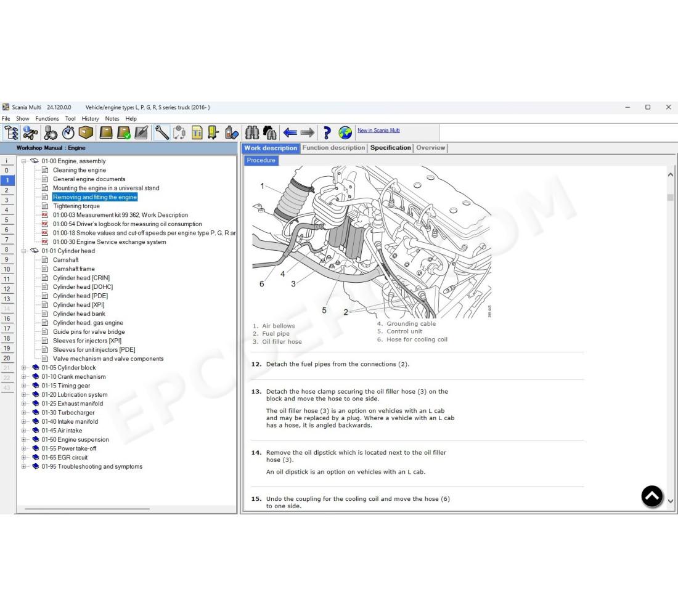Open the blue question mark help icon
678x616 pixels.
click(x=327, y=132)
